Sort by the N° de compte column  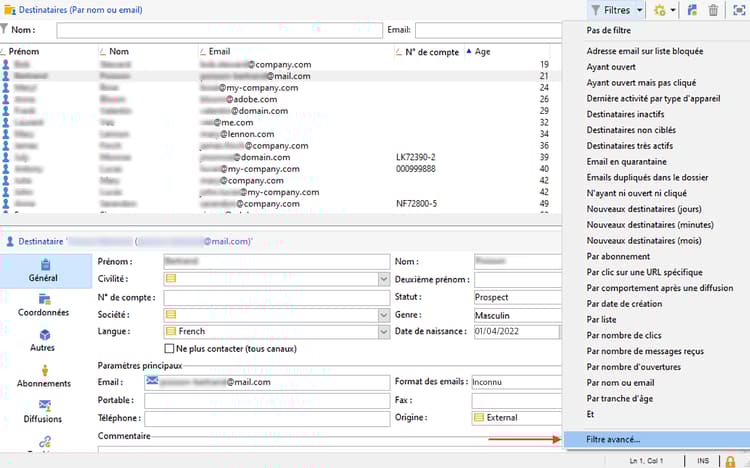click(x=431, y=52)
